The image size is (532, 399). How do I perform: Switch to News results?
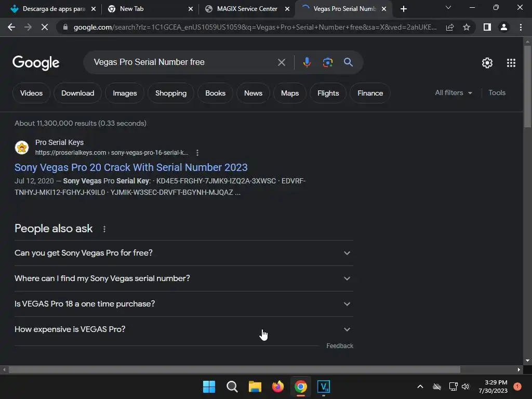[x=253, y=93]
